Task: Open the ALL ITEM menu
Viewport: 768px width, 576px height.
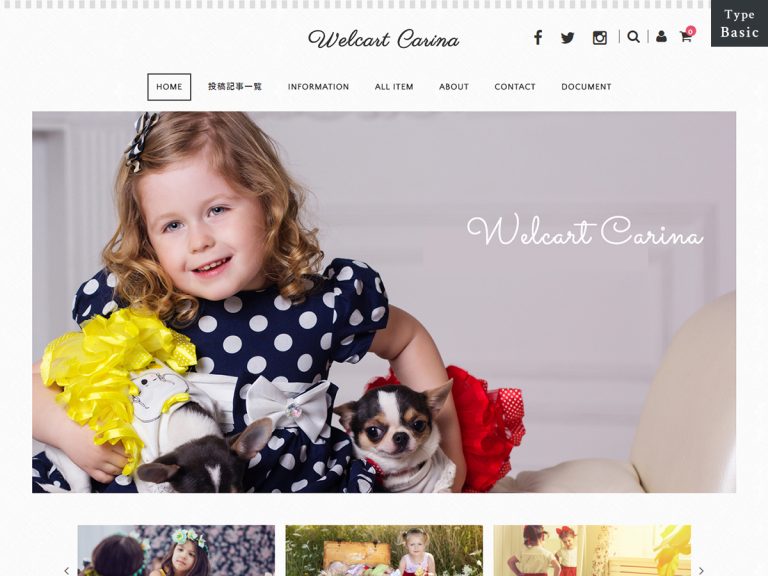Action: click(x=394, y=87)
